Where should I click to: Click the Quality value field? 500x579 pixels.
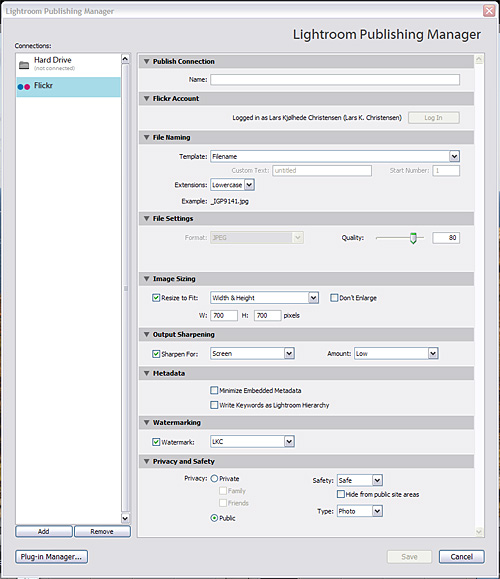(446, 238)
